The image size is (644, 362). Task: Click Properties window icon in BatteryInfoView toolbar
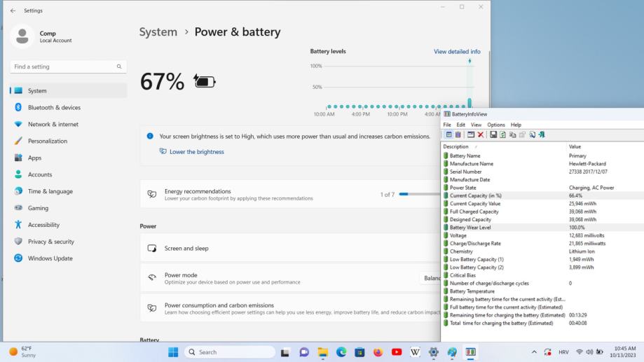point(471,134)
